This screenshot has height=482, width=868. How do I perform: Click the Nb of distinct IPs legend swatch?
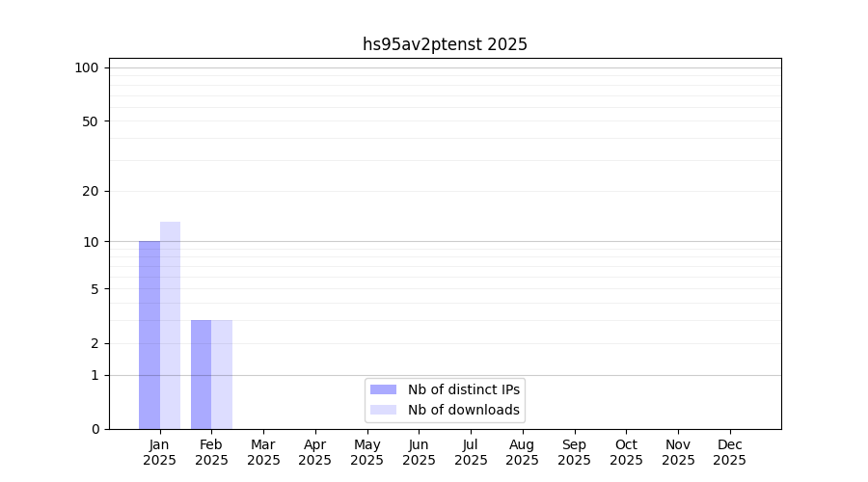click(x=383, y=389)
